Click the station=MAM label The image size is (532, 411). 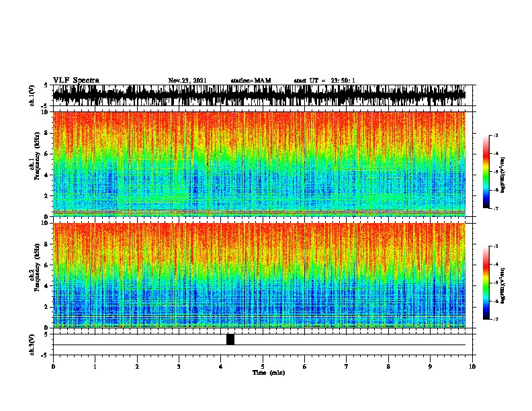[x=251, y=81]
